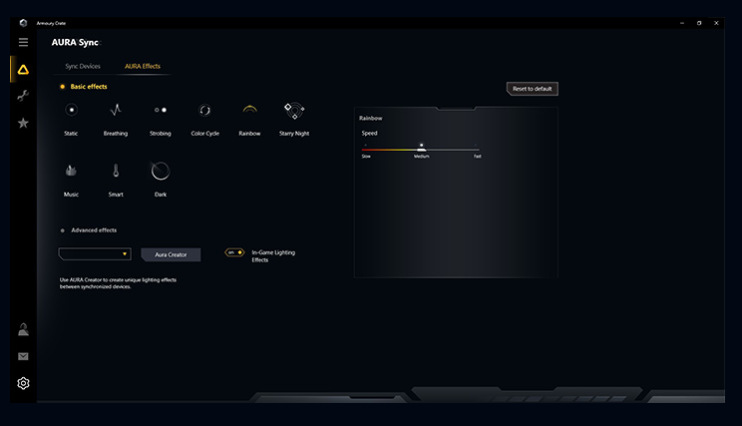The image size is (742, 426).
Task: Click the Armoury Crate logo icon
Action: pos(23,23)
